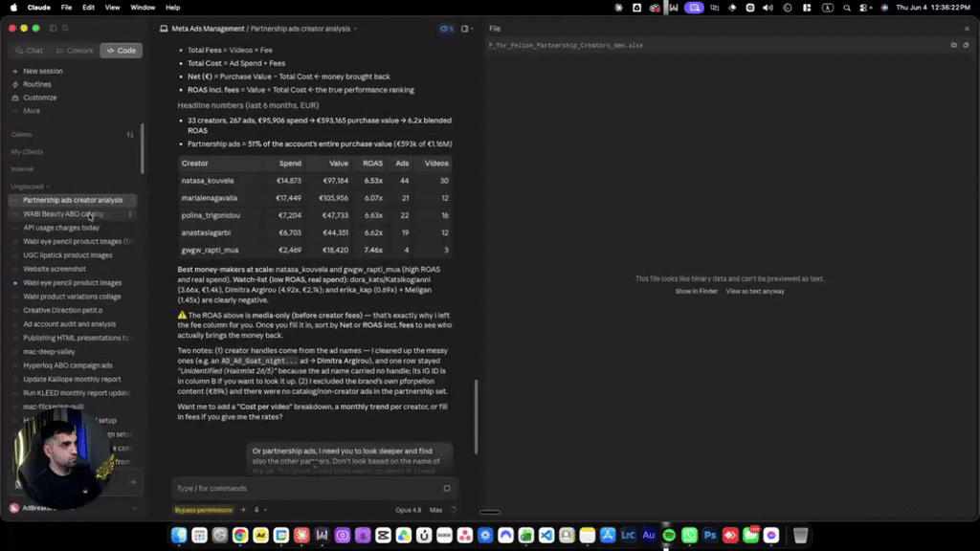This screenshot has width=980, height=551.
Task: Open Run KLEED monthly report update session
Action: (x=77, y=393)
